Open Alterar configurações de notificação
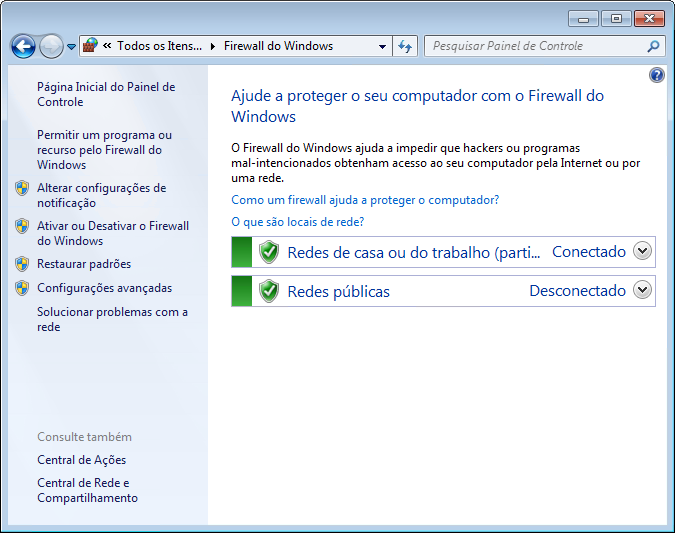Viewport: 675px width, 533px height. coord(102,195)
